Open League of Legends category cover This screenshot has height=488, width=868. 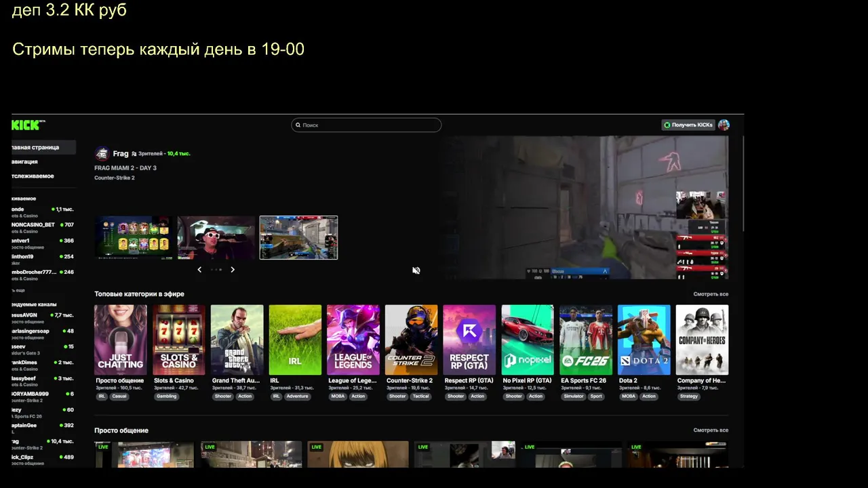[353, 340]
